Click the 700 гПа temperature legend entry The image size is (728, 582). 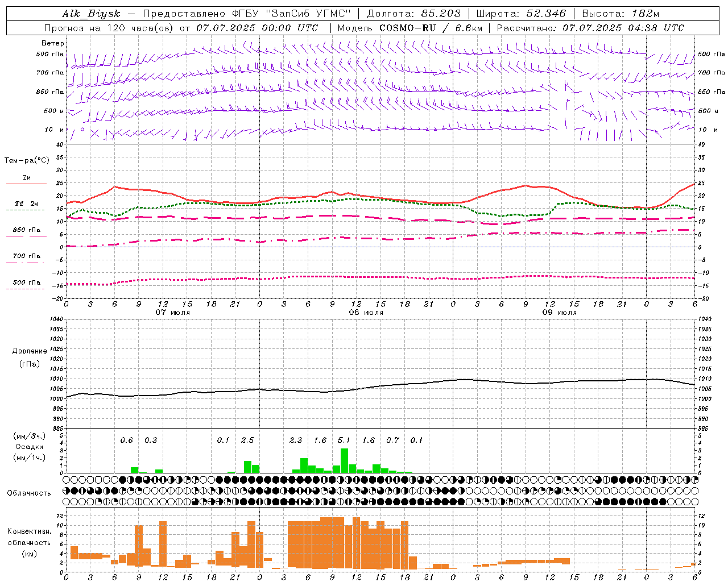tap(26, 256)
